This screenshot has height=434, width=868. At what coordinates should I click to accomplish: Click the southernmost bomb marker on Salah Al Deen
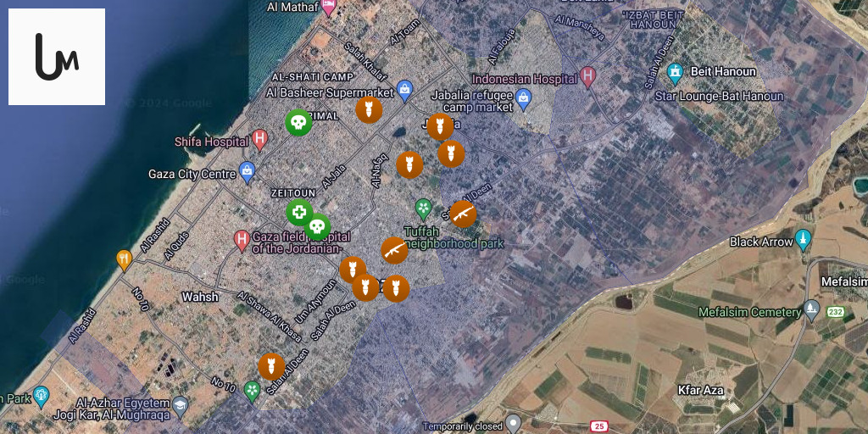[271, 367]
